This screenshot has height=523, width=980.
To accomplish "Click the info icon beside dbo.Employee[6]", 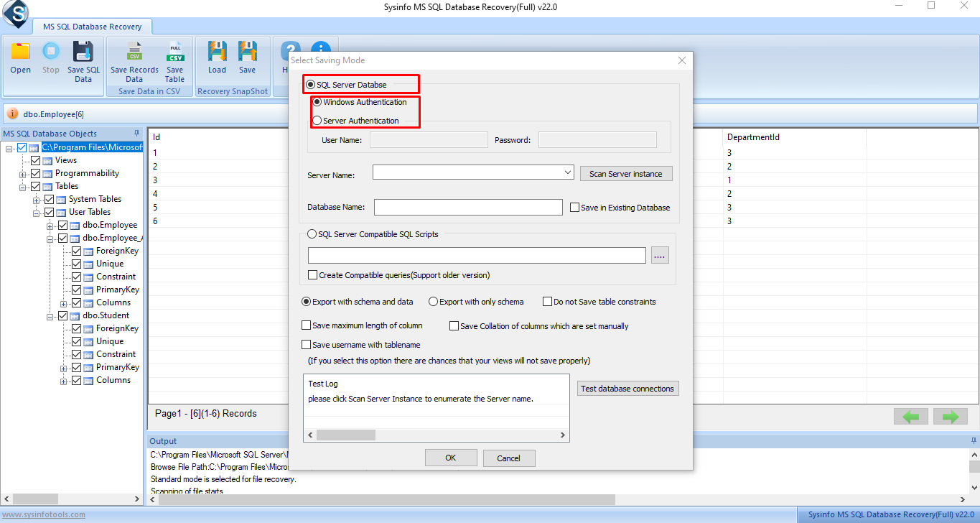I will [14, 114].
